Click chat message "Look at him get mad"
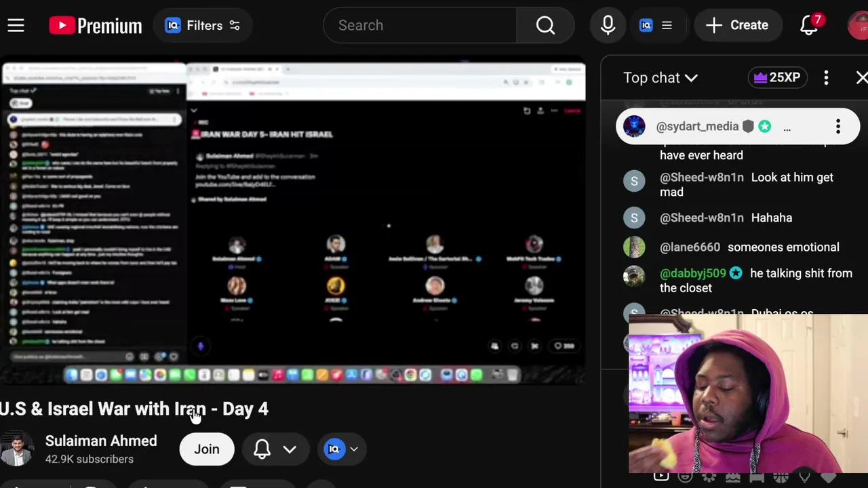The width and height of the screenshot is (868, 488). (x=746, y=184)
